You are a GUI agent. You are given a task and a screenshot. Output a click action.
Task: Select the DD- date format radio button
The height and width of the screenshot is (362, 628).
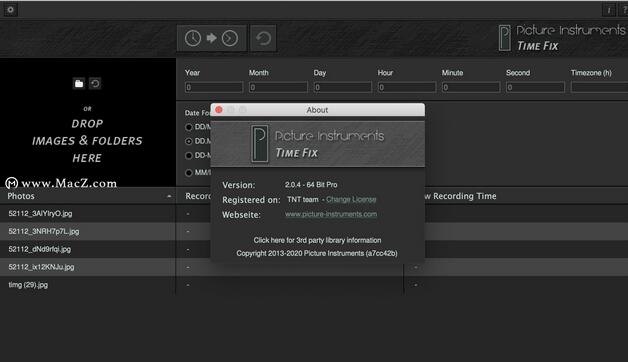[189, 156]
